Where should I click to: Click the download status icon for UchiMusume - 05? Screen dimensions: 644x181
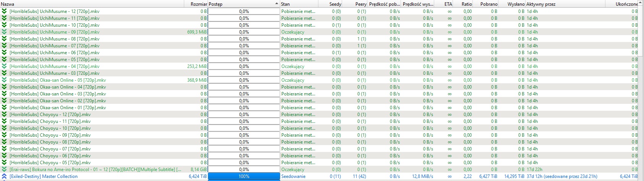click(4, 60)
